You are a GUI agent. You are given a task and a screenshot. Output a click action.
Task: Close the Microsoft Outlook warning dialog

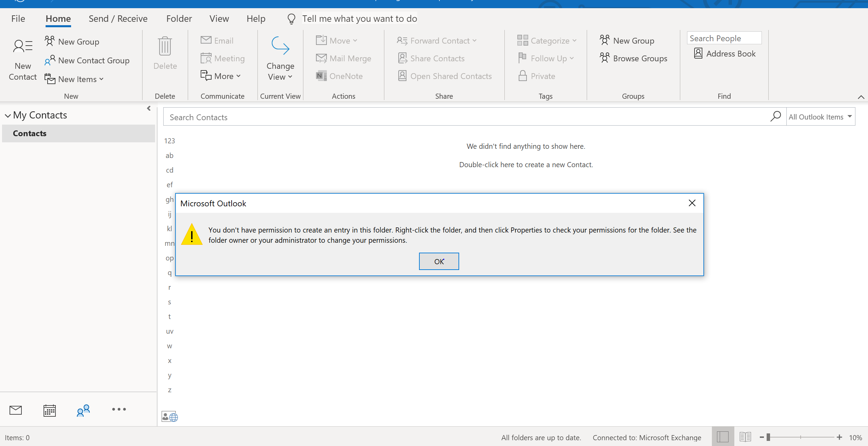pos(692,203)
